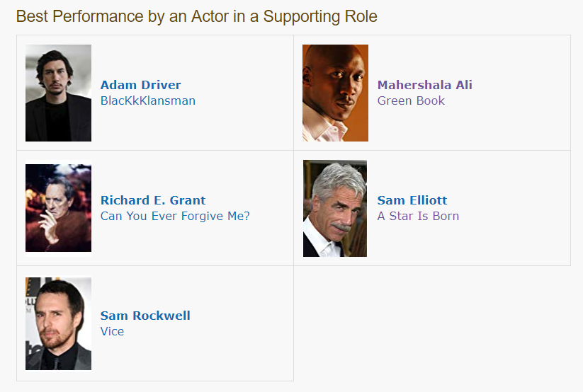Open the Can You Ever Forgive Me? film link
583x392 pixels.
point(175,216)
